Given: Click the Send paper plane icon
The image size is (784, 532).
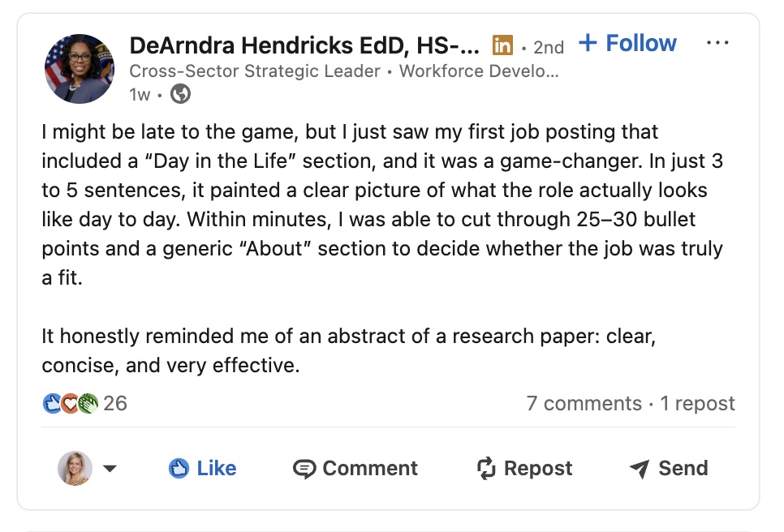Looking at the screenshot, I should [x=640, y=469].
